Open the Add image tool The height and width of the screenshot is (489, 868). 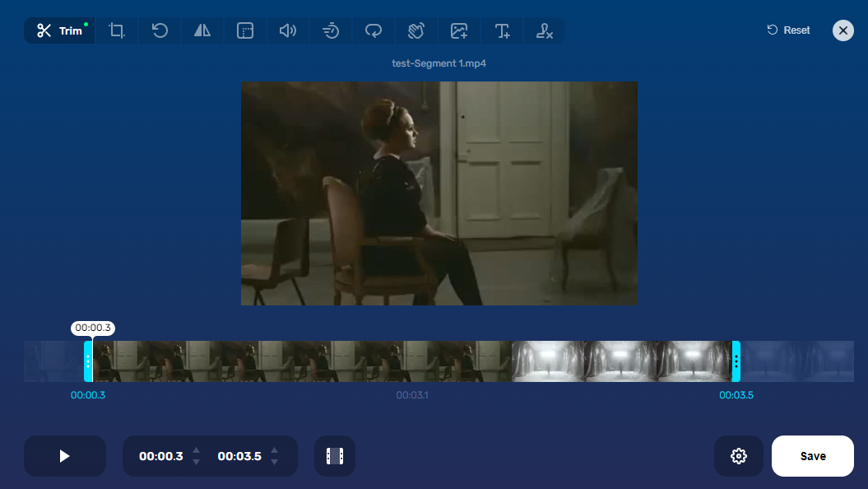(459, 30)
